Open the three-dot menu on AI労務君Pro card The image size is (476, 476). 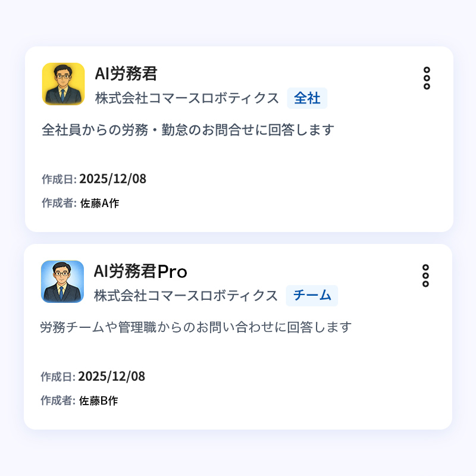click(425, 276)
